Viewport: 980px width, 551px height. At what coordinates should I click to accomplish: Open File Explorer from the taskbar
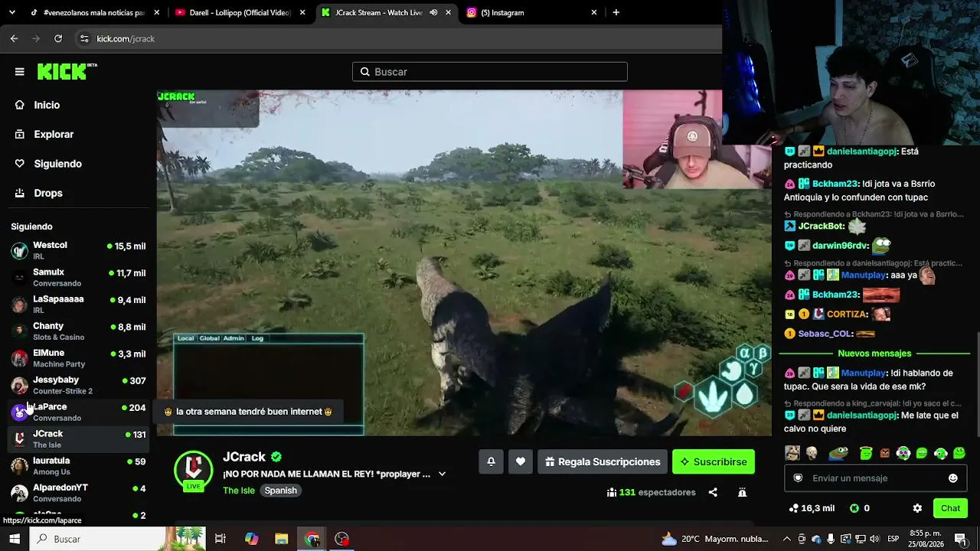282,539
